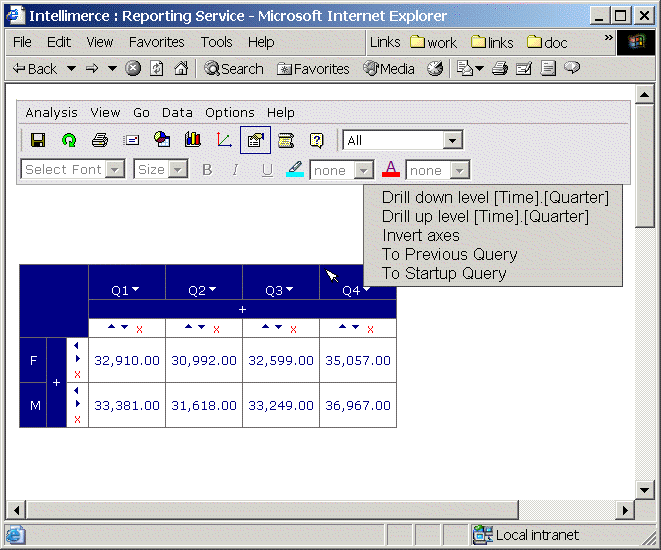This screenshot has width=661, height=550.
Task: Click the Media toolbar button
Action: point(389,68)
